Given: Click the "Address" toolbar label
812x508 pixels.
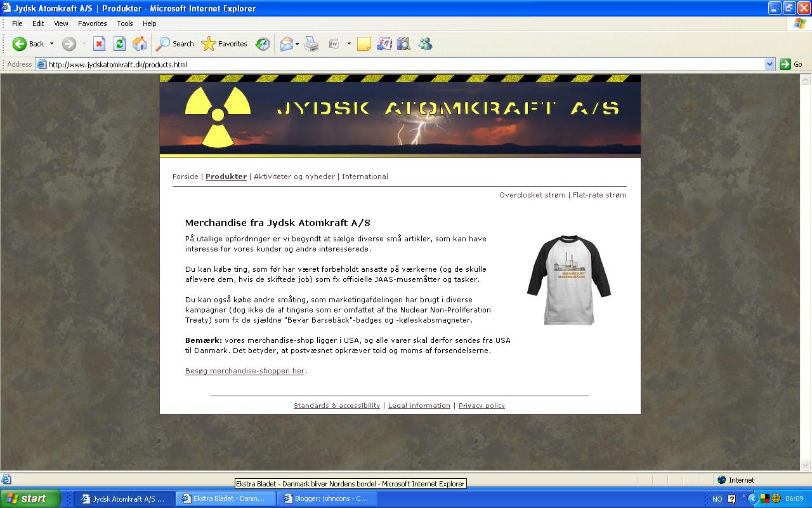Looking at the screenshot, I should click(20, 64).
